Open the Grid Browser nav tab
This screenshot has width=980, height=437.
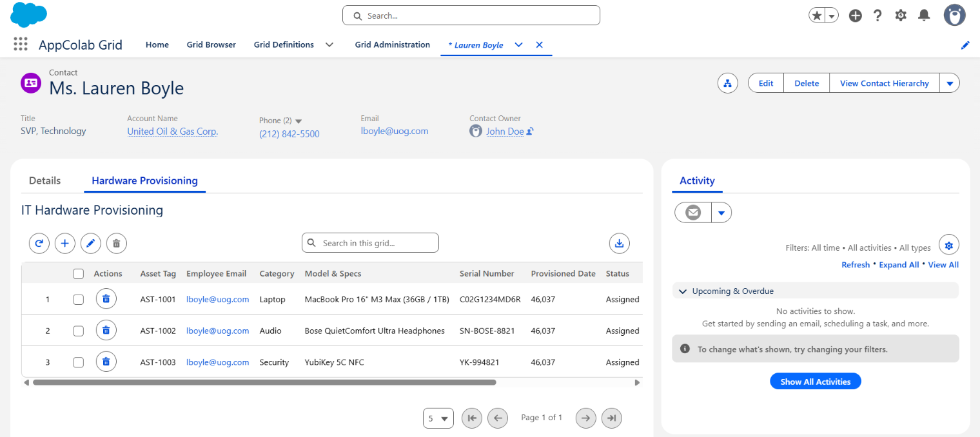[211, 44]
